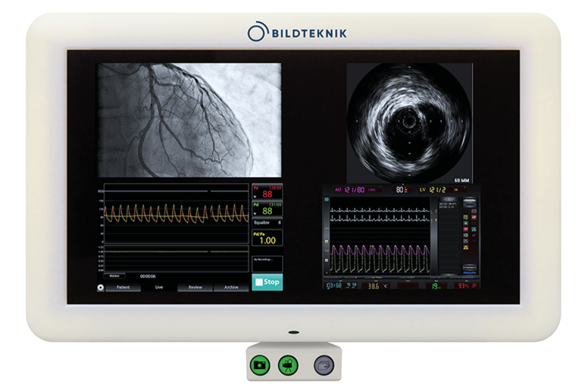Click the Bildteknik logo on the bezel
The width and height of the screenshot is (588, 392).
[x=297, y=33]
